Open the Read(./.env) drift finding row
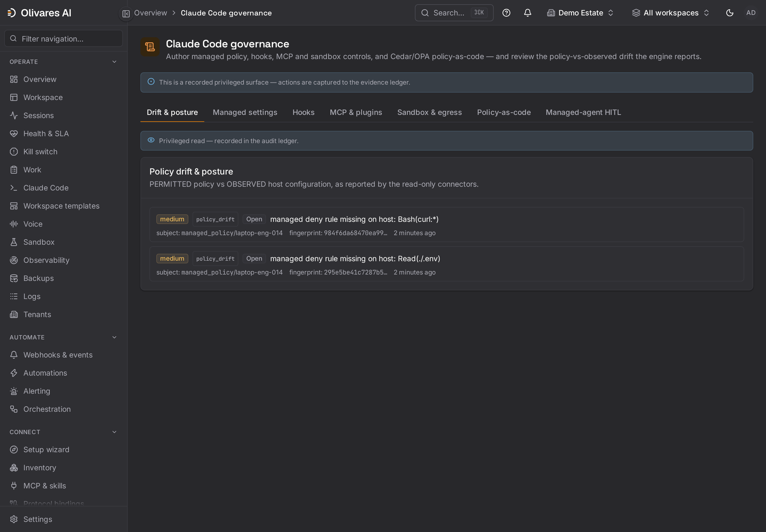The width and height of the screenshot is (766, 532). coord(446,264)
